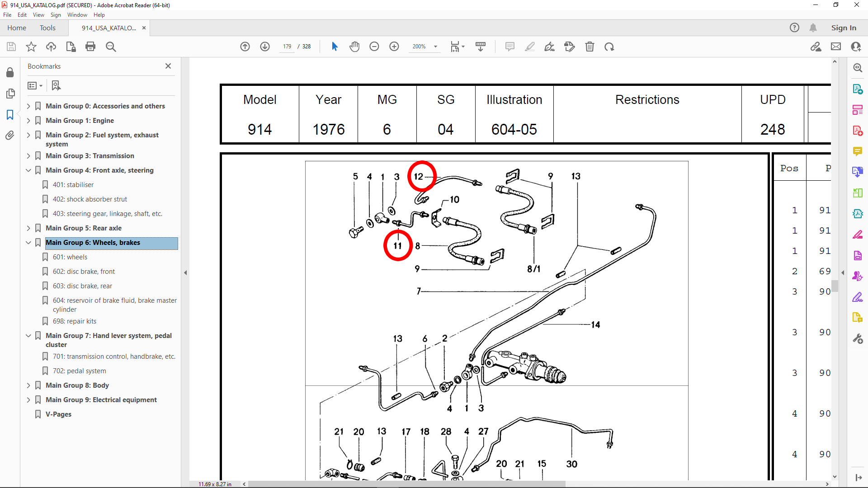Collapse Main Group 4: Front axle, steering
This screenshot has height=488, width=868.
click(x=28, y=170)
